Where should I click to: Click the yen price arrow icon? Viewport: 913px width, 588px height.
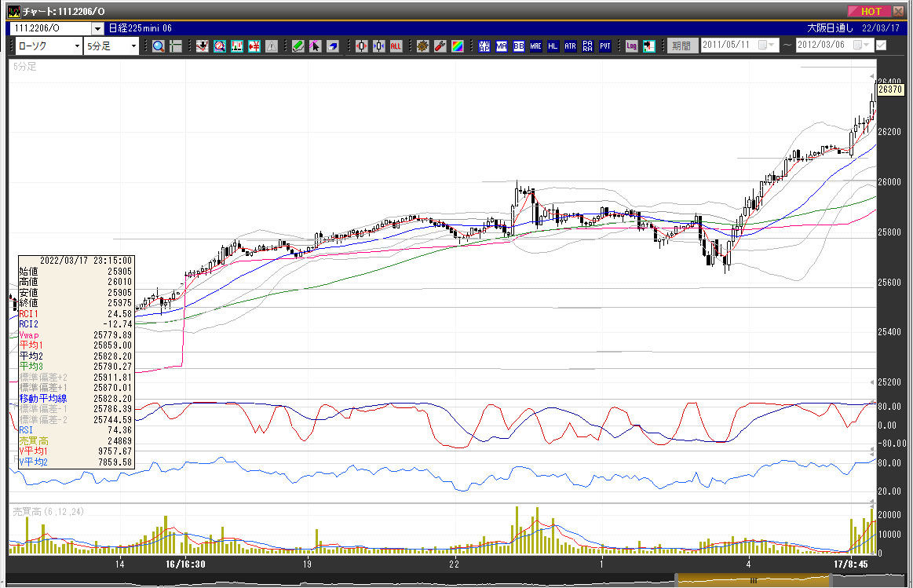pyautogui.click(x=254, y=46)
